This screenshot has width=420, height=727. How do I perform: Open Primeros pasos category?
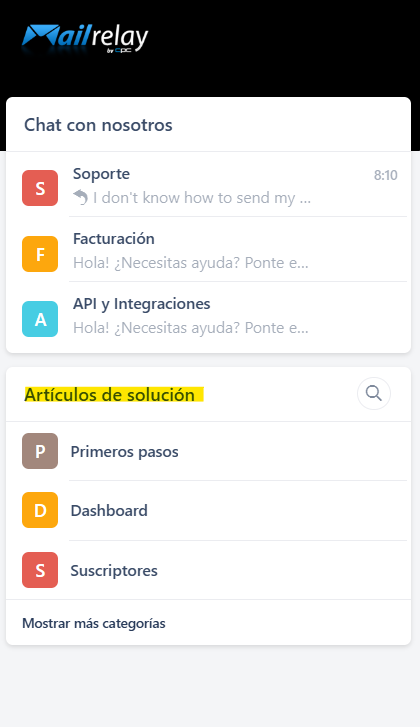click(208, 451)
